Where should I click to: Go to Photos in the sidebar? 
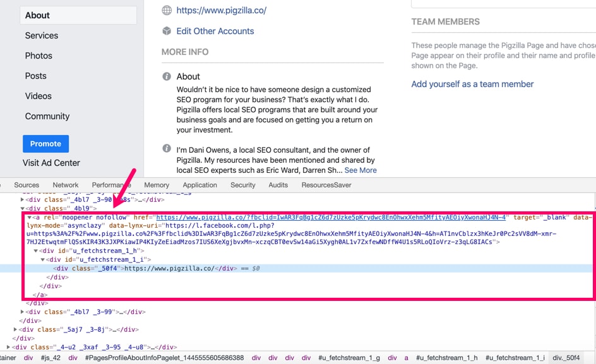point(39,56)
